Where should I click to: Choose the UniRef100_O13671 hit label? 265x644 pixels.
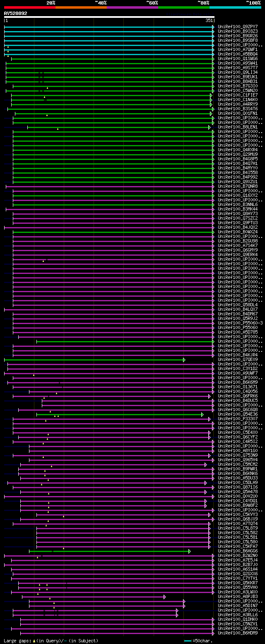[238, 387]
